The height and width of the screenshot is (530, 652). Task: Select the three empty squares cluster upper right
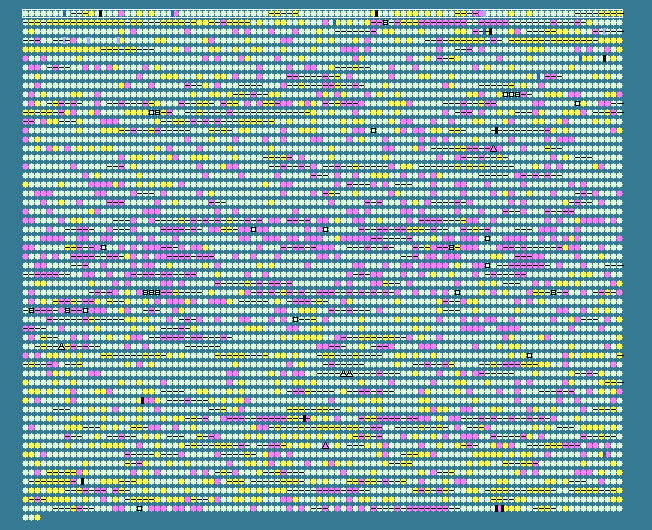(x=511, y=94)
